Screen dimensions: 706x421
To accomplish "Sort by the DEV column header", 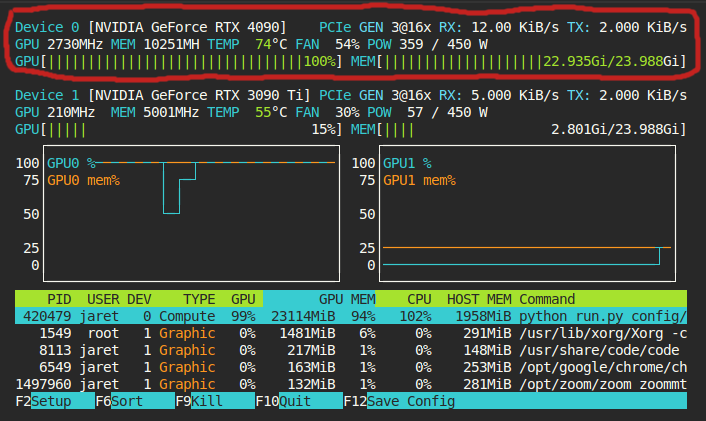I will pyautogui.click(x=139, y=299).
